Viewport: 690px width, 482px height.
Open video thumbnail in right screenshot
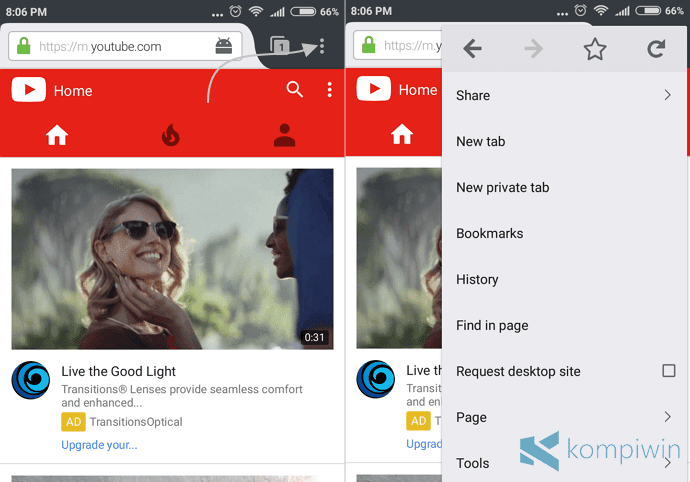pyautogui.click(x=399, y=258)
